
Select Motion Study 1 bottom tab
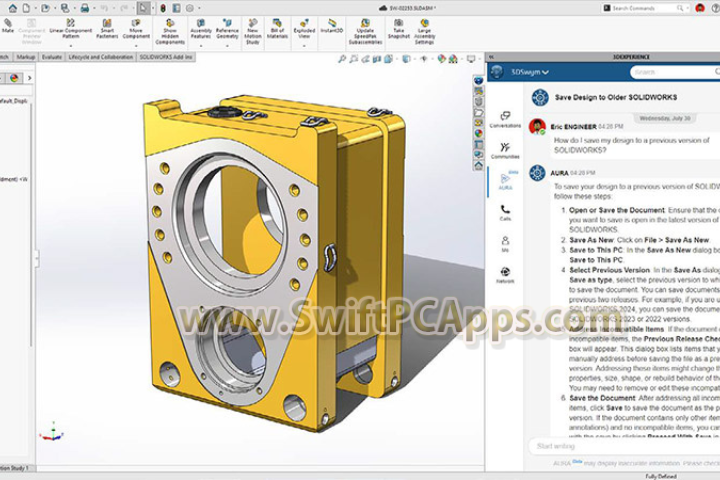15,468
